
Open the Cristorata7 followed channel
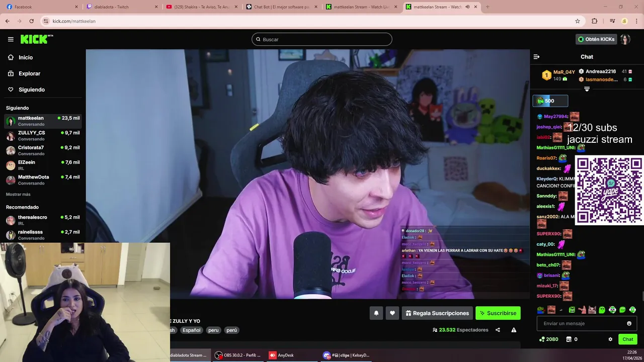43,150
